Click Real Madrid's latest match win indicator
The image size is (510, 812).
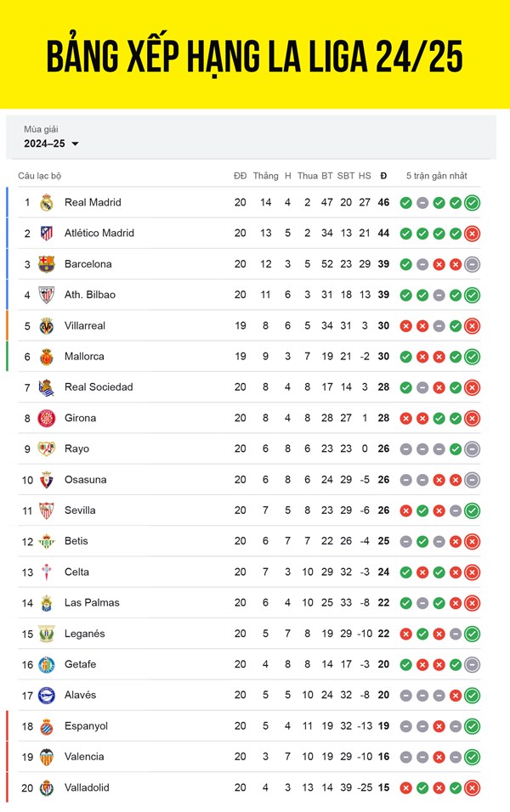(x=472, y=203)
